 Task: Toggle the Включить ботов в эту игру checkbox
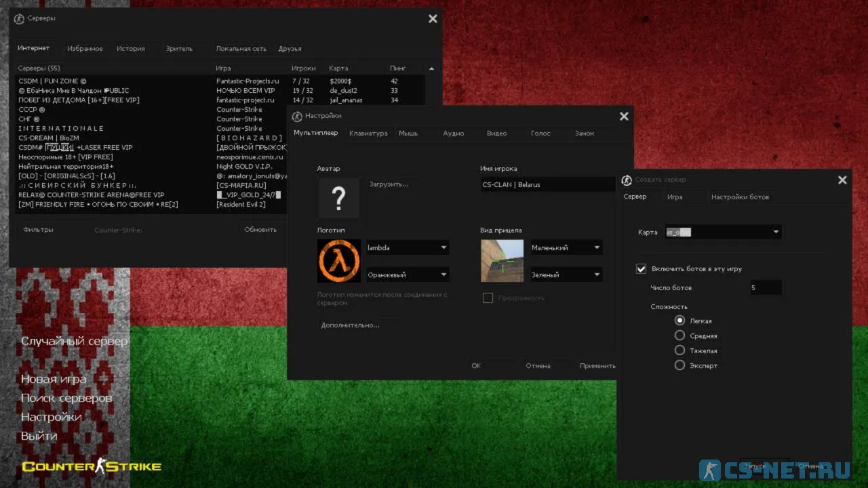point(641,269)
